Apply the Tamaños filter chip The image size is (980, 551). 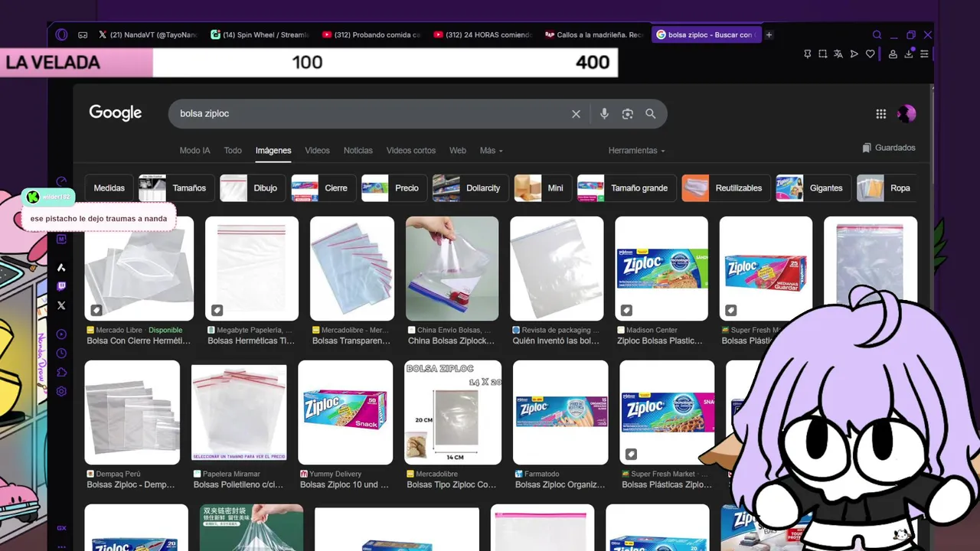click(x=177, y=188)
